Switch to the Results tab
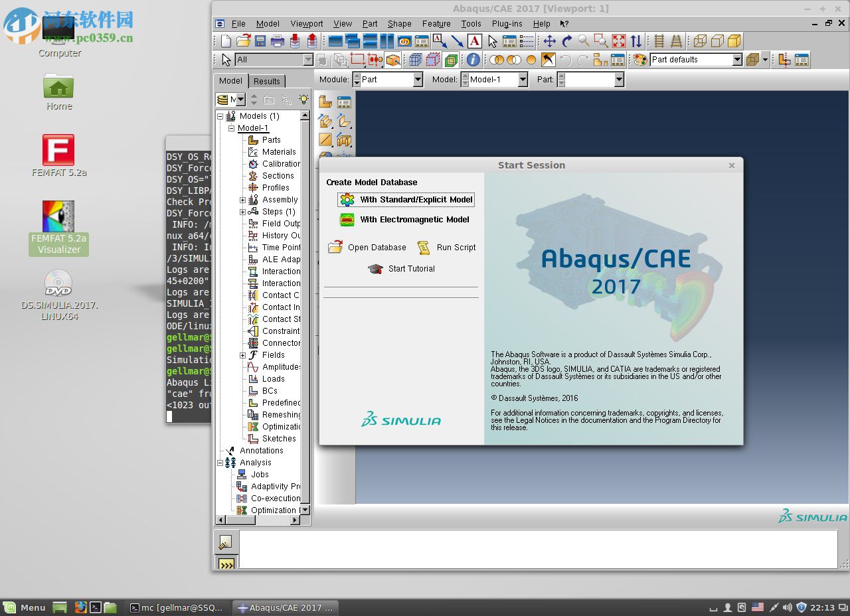Screen dimensions: 850x616 pos(266,81)
